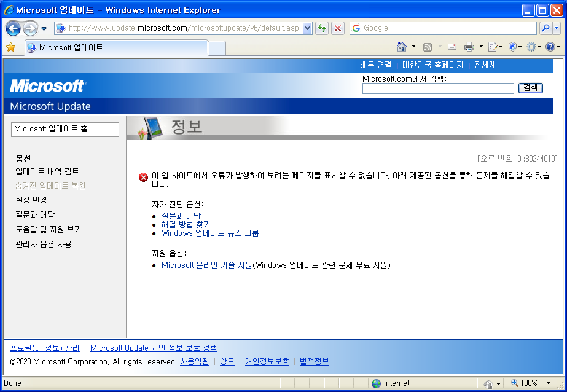This screenshot has height=392, width=567.
Task: Refresh the page with the green arrows icon
Action: [x=322, y=28]
